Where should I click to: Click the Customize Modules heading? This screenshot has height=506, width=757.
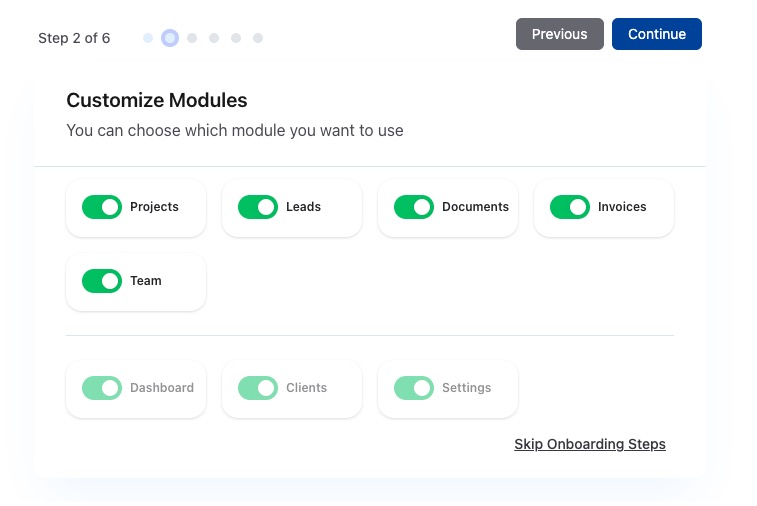156,100
